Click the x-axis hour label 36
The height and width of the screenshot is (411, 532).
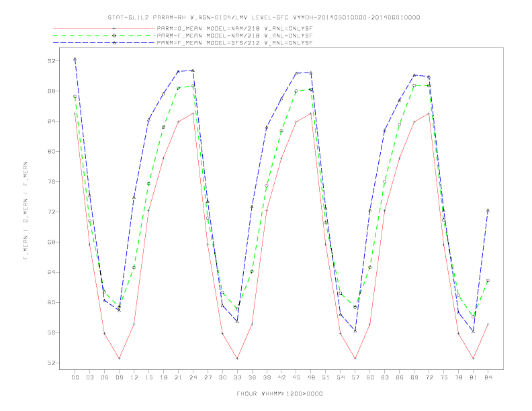click(252, 377)
